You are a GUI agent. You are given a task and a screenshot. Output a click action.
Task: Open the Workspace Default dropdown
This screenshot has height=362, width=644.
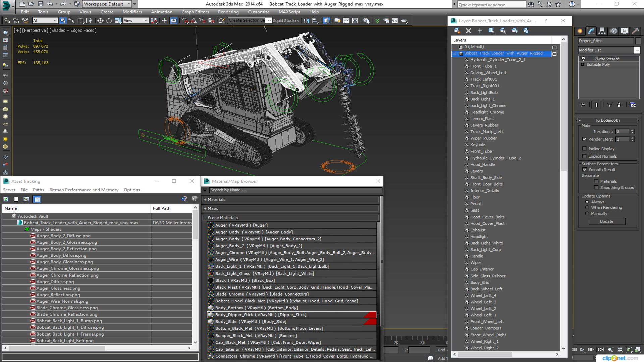pyautogui.click(x=107, y=4)
